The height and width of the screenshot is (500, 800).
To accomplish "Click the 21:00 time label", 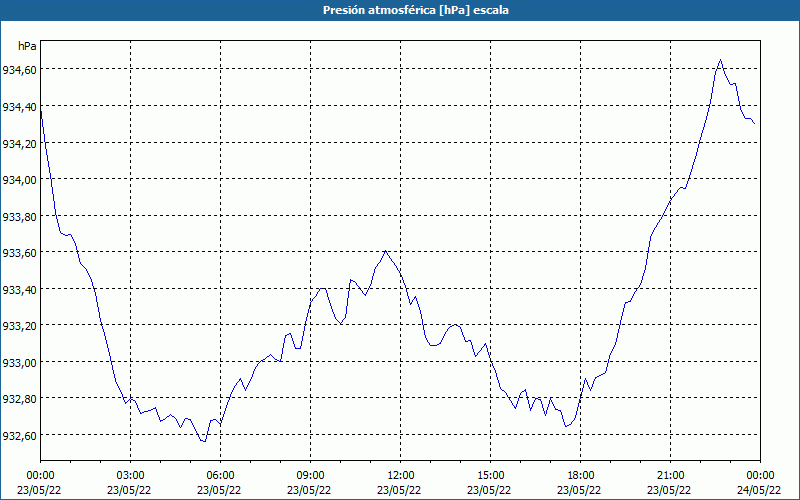I will click(x=670, y=476).
